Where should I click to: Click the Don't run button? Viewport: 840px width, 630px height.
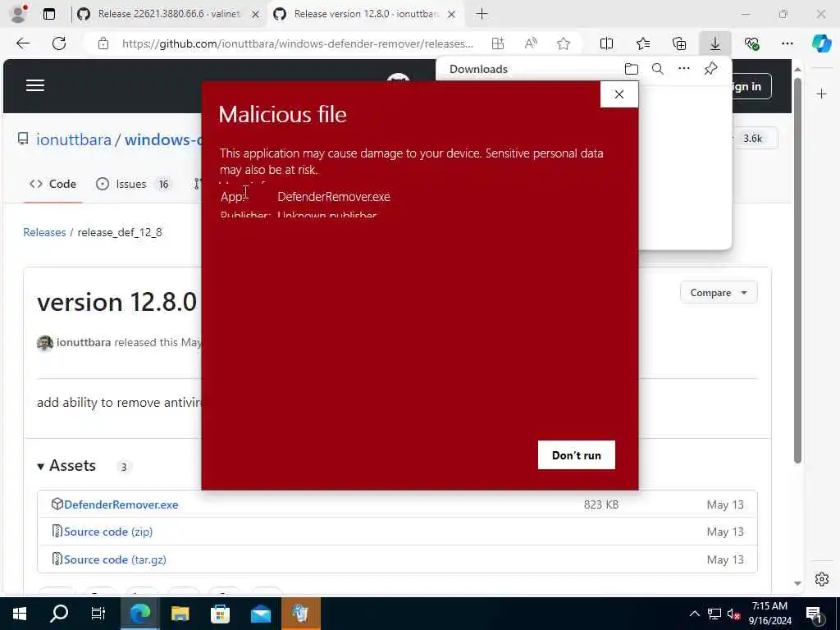577,454
